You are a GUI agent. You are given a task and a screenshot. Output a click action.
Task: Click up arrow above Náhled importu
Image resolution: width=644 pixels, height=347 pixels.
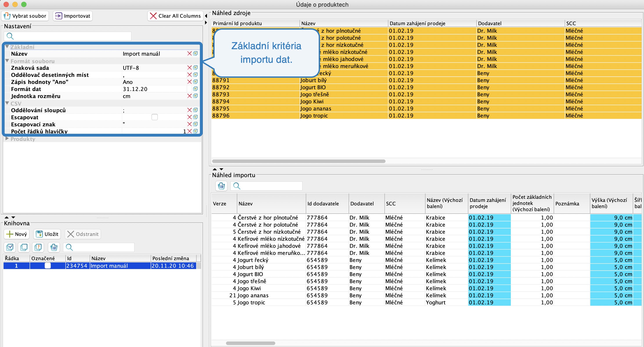pyautogui.click(x=215, y=169)
